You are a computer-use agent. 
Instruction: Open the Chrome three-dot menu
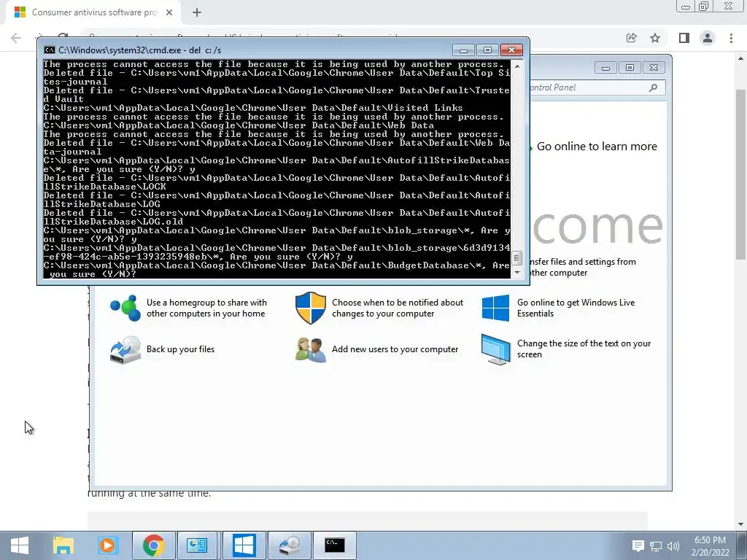point(731,38)
